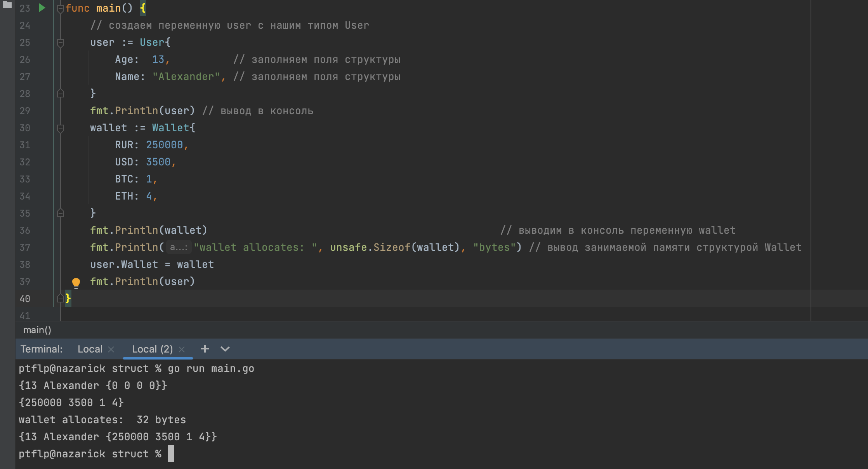Click the green run gutter icon for main
Image resolution: width=868 pixels, height=469 pixels.
42,8
